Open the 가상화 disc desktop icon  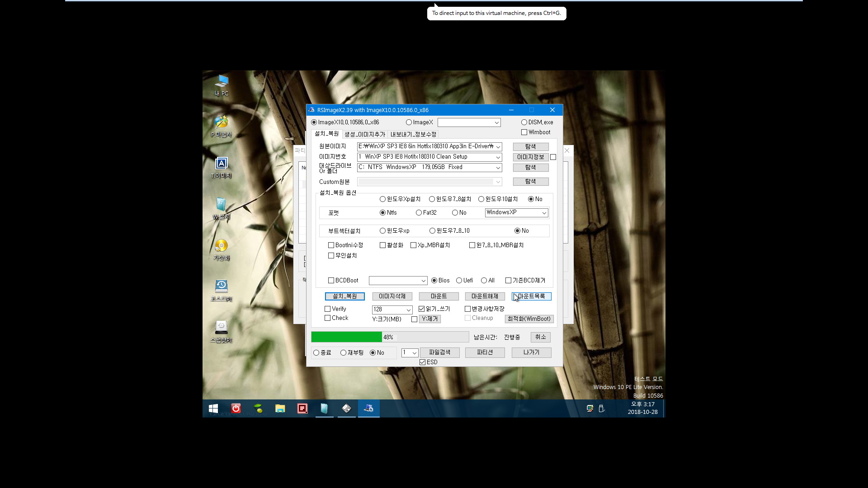pos(222,249)
